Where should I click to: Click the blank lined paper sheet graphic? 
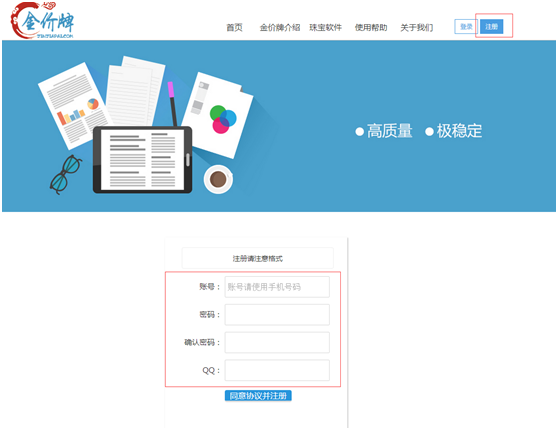coord(135,91)
